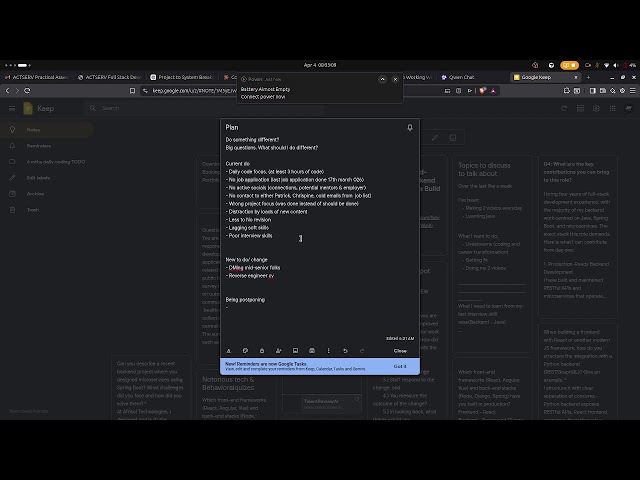Pin the Plan note
This screenshot has height=480, width=640.
pyautogui.click(x=409, y=127)
